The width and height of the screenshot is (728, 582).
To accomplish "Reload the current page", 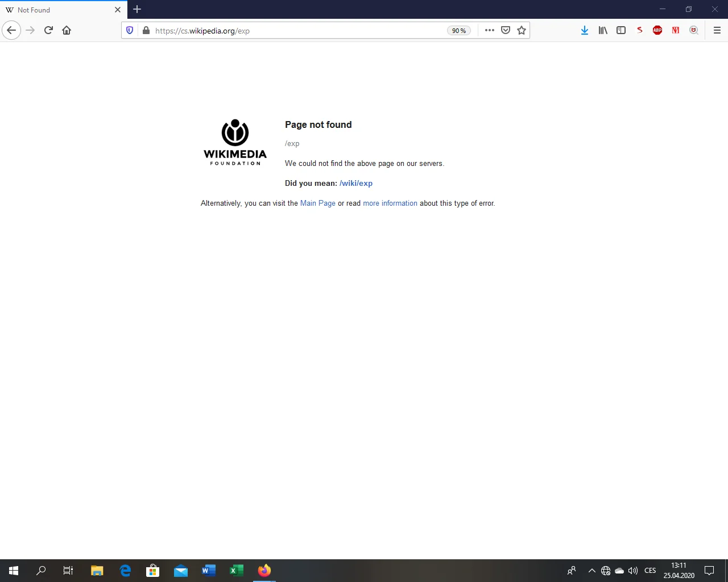I will pyautogui.click(x=48, y=30).
